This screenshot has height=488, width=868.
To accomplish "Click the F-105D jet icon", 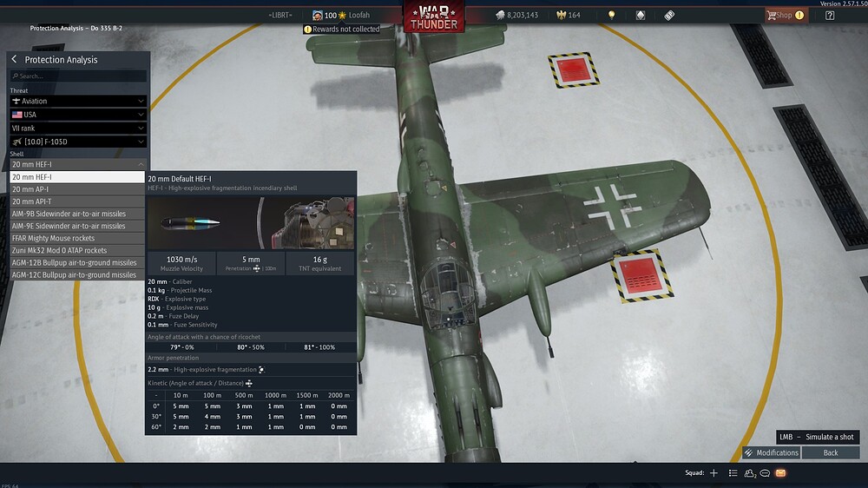I will click(16, 142).
